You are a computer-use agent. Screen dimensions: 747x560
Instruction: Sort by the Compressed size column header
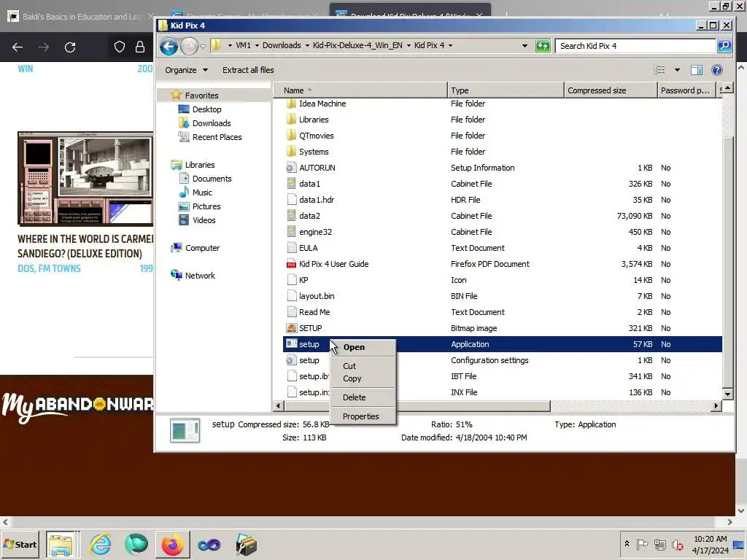611,90
